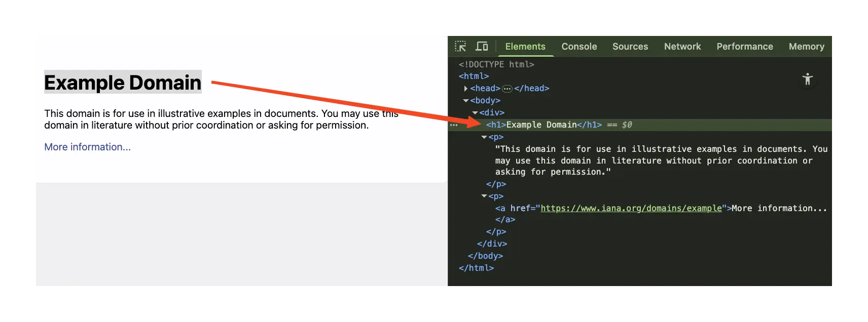Activate the inspect element picker icon

coord(460,47)
